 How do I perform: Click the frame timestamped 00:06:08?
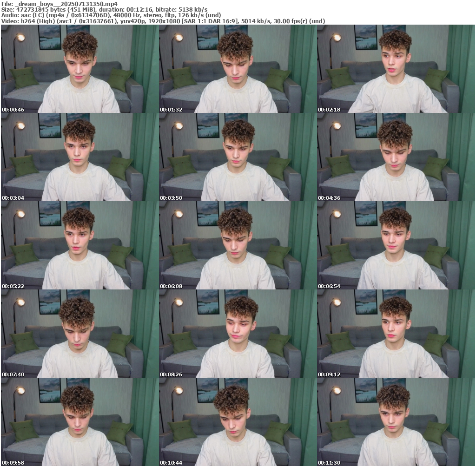click(238, 245)
